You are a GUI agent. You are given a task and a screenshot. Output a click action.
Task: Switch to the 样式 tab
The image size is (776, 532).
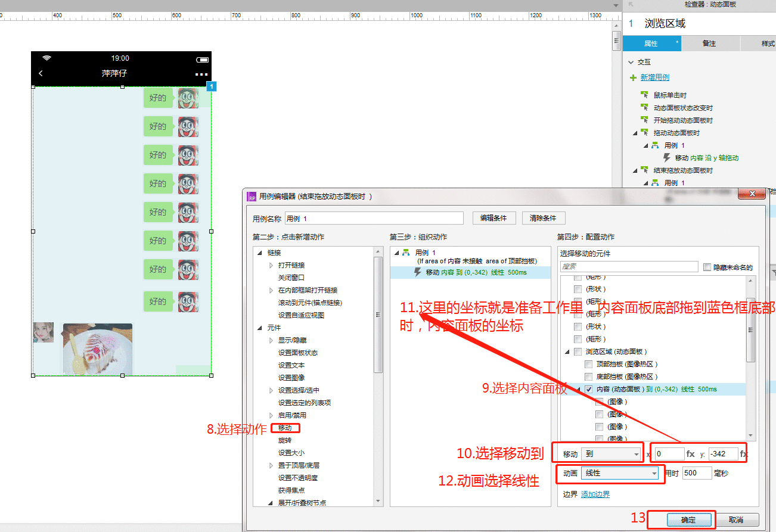tap(758, 43)
